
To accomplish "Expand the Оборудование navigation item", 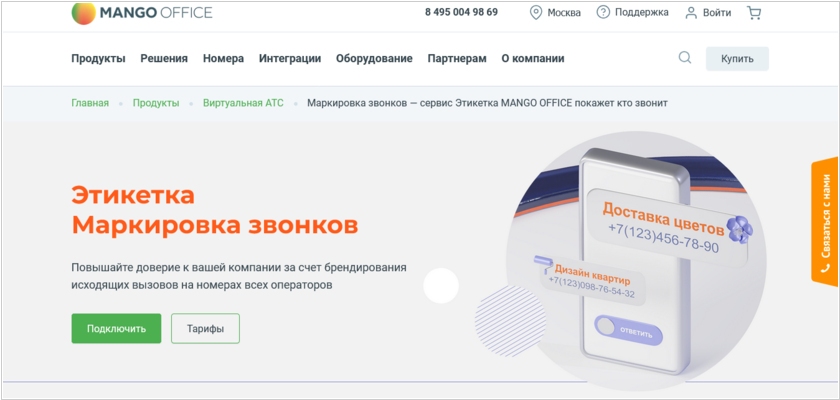I will 374,58.
